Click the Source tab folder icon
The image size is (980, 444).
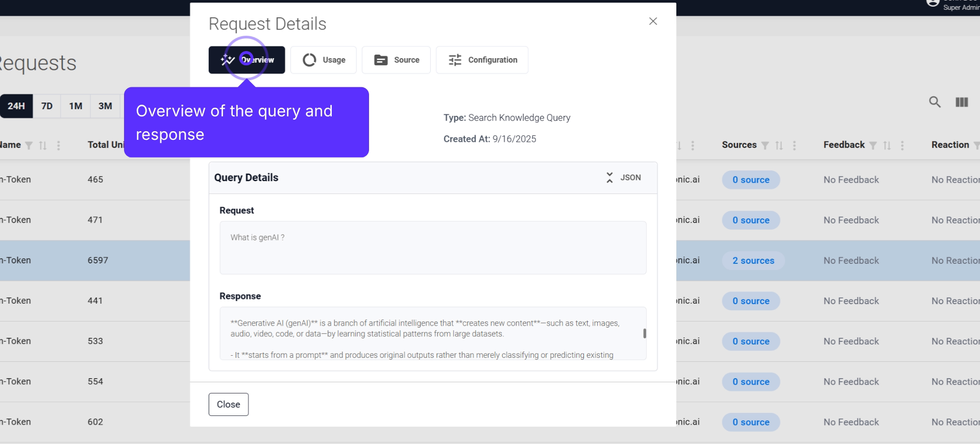tap(381, 60)
